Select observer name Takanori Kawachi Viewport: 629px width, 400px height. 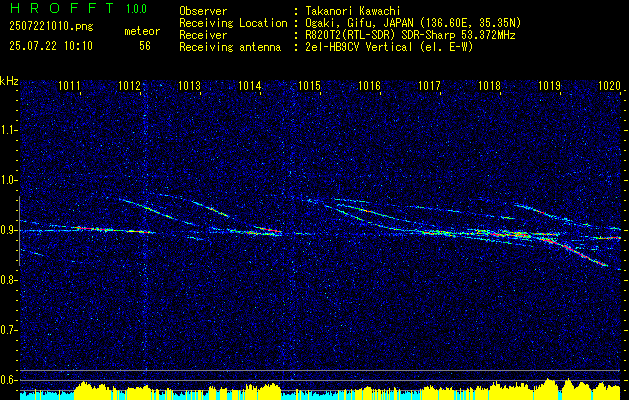[352, 11]
